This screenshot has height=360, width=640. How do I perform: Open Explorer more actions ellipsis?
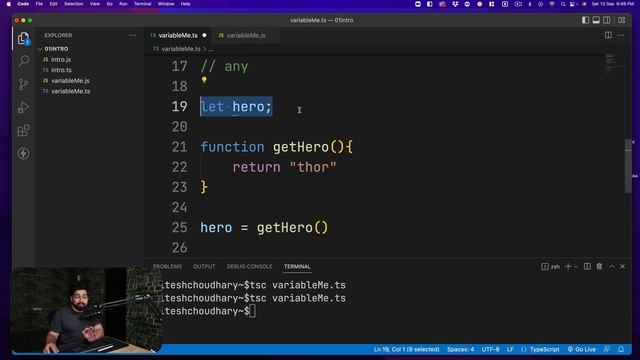(x=132, y=36)
